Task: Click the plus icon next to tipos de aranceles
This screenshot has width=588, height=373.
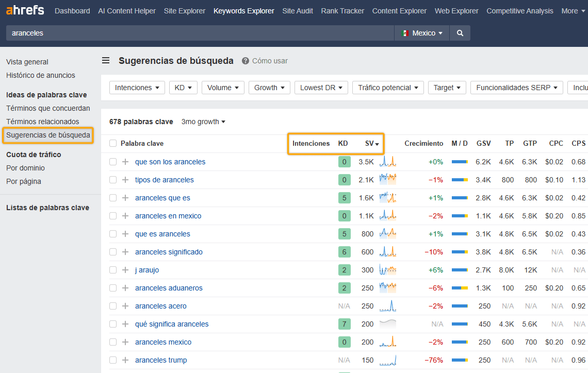Action: tap(125, 179)
